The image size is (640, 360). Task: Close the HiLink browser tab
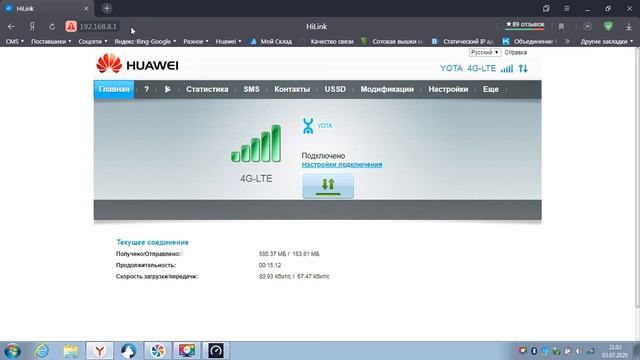[86, 9]
